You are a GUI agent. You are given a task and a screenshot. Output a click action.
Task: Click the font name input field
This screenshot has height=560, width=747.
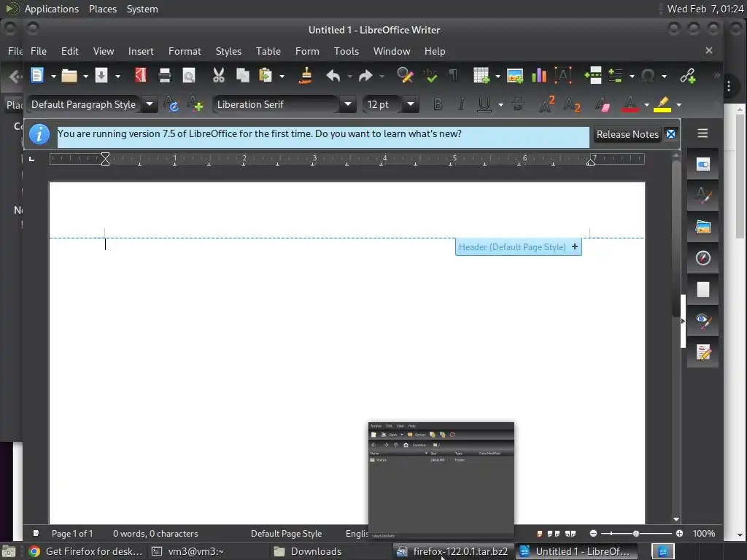[276, 104]
